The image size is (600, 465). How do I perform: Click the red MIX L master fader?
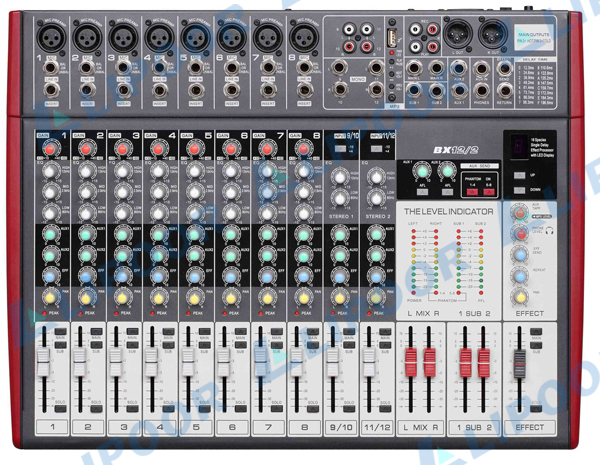coord(411,362)
